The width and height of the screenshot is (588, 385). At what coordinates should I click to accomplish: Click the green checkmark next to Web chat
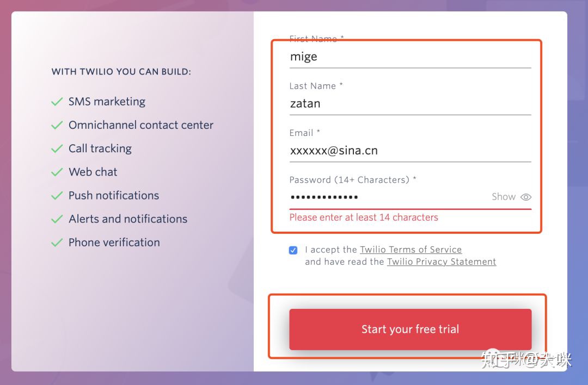coord(57,172)
